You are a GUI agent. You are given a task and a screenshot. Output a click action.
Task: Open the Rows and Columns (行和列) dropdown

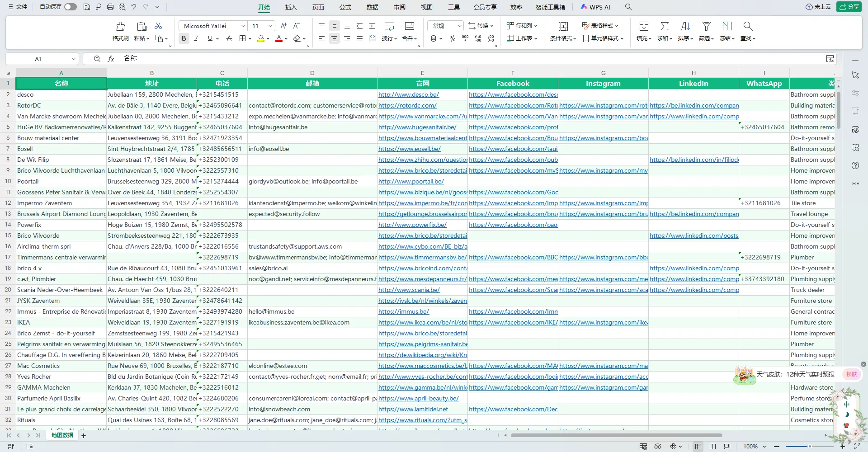pyautogui.click(x=522, y=26)
